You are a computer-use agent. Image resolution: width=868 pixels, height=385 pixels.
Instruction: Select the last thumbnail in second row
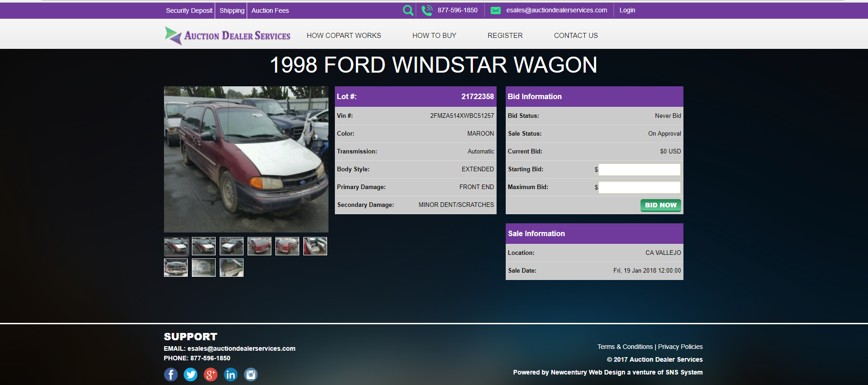(x=232, y=268)
